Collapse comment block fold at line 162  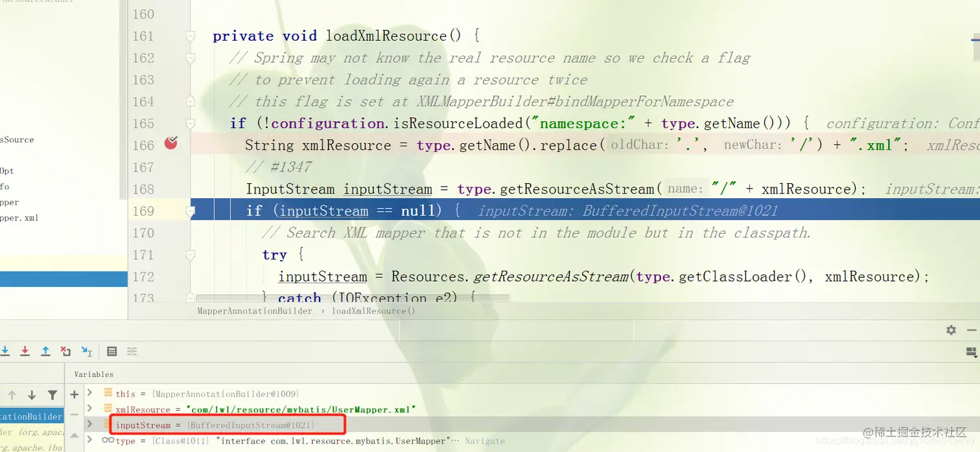coord(191,58)
